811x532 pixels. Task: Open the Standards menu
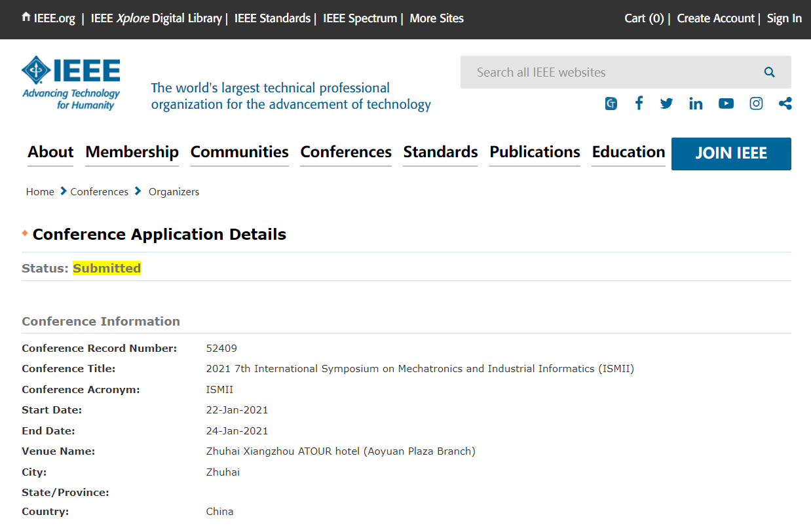[x=440, y=152]
